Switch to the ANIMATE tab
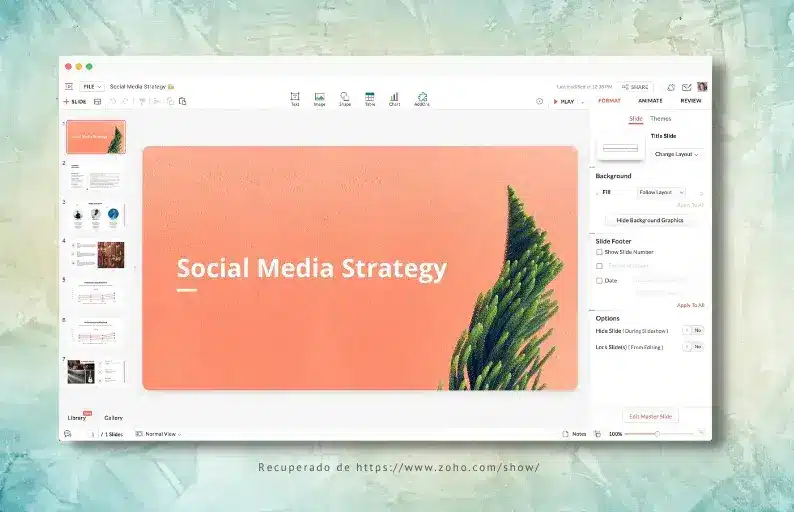The height and width of the screenshot is (512, 794). [x=650, y=101]
